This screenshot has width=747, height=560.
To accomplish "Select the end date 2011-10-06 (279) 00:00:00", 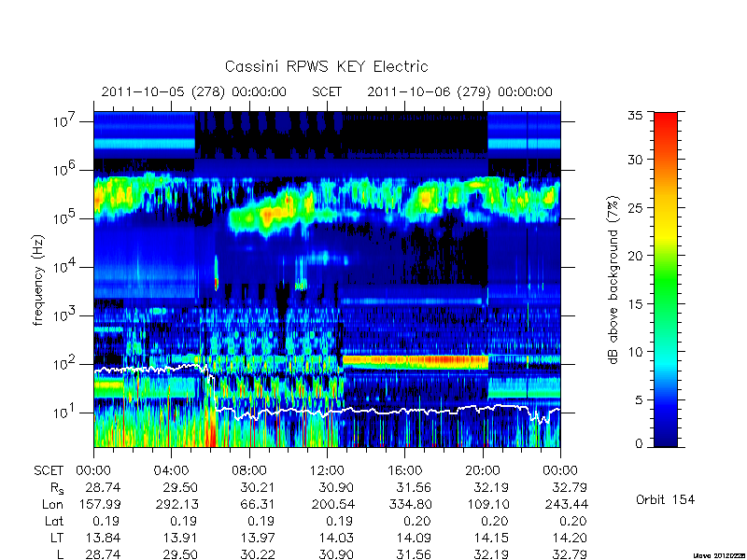I will [x=459, y=91].
